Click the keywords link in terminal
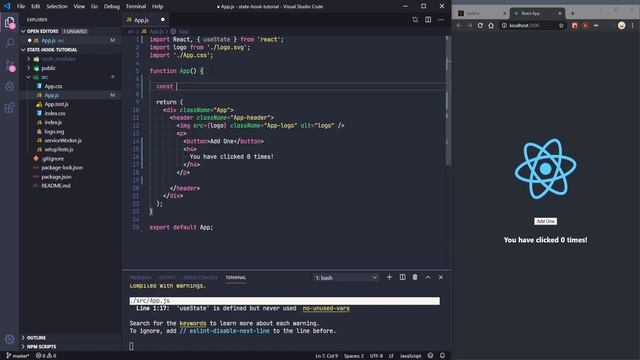This screenshot has height=360, width=640. [193, 323]
